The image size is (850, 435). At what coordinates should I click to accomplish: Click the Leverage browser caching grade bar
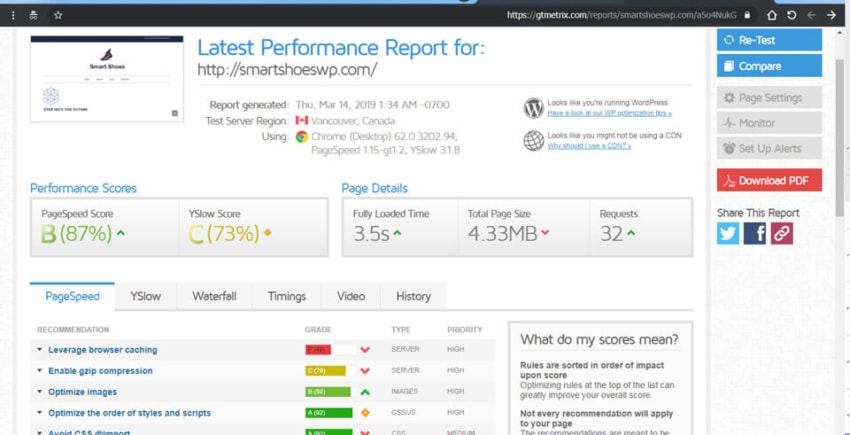click(331, 350)
